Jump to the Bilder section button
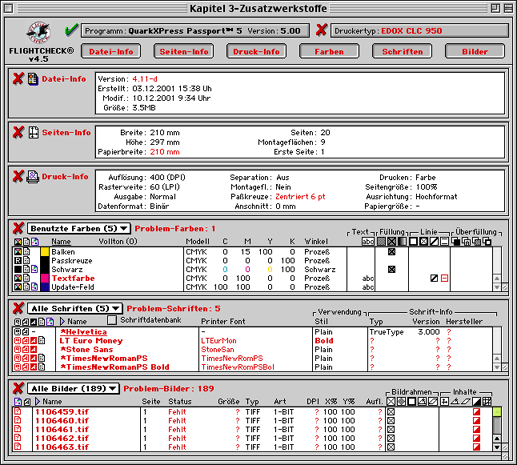The height and width of the screenshot is (465, 517). point(475,51)
